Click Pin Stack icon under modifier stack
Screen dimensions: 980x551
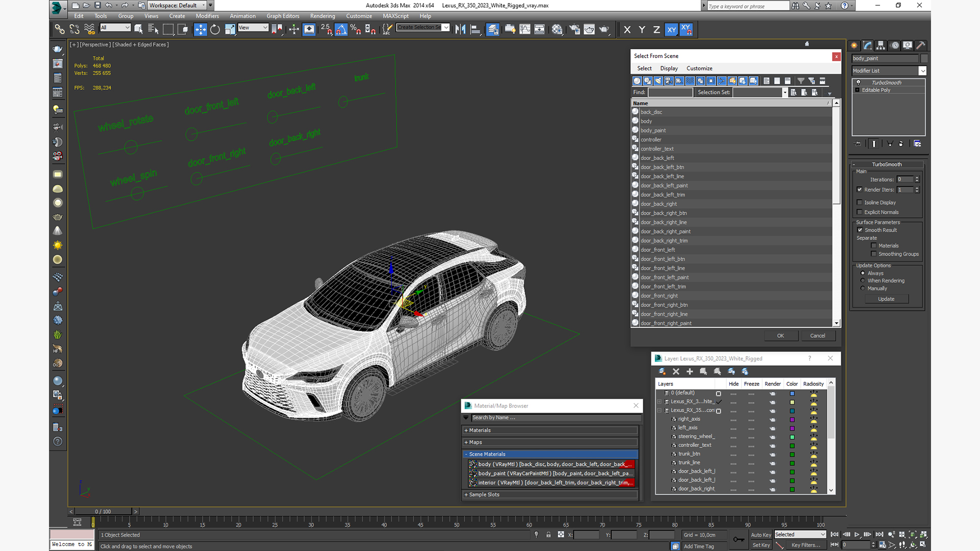[858, 144]
